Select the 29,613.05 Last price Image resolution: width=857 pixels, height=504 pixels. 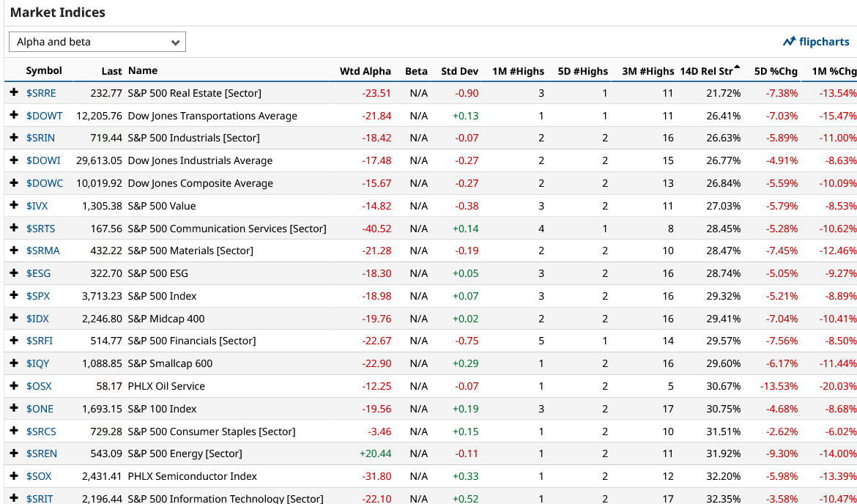click(99, 160)
